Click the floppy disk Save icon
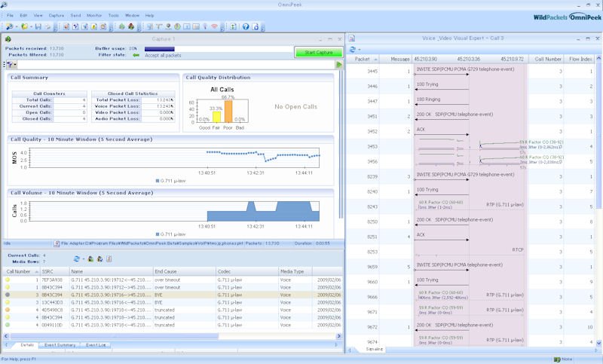This screenshot has width=603, height=364. tap(38, 26)
